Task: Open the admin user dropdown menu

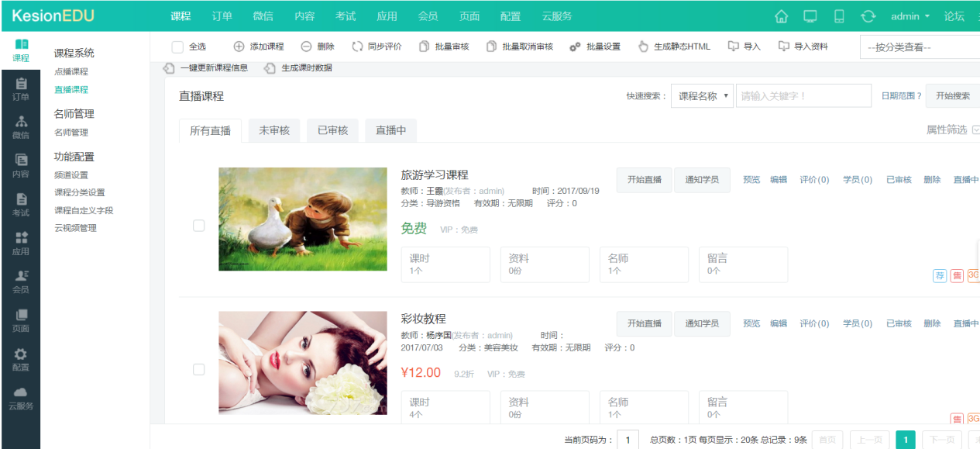Action: click(x=910, y=16)
